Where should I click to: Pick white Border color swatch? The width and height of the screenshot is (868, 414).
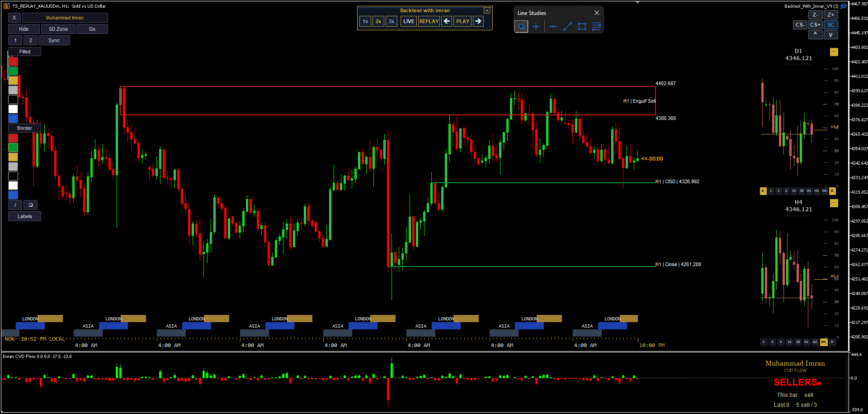pyautogui.click(x=13, y=186)
